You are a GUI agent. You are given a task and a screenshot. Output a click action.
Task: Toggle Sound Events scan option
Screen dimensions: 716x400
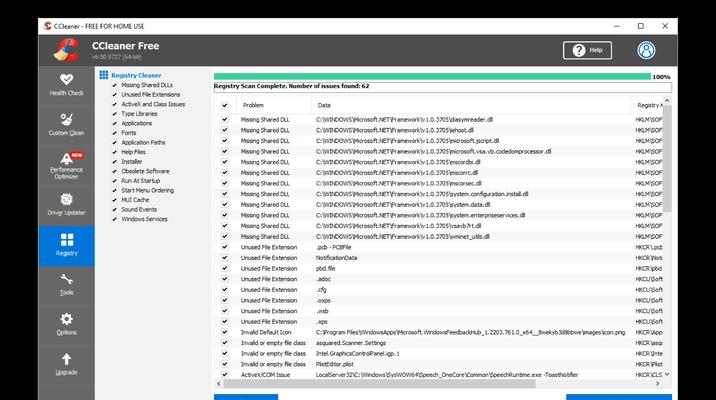[x=115, y=210]
